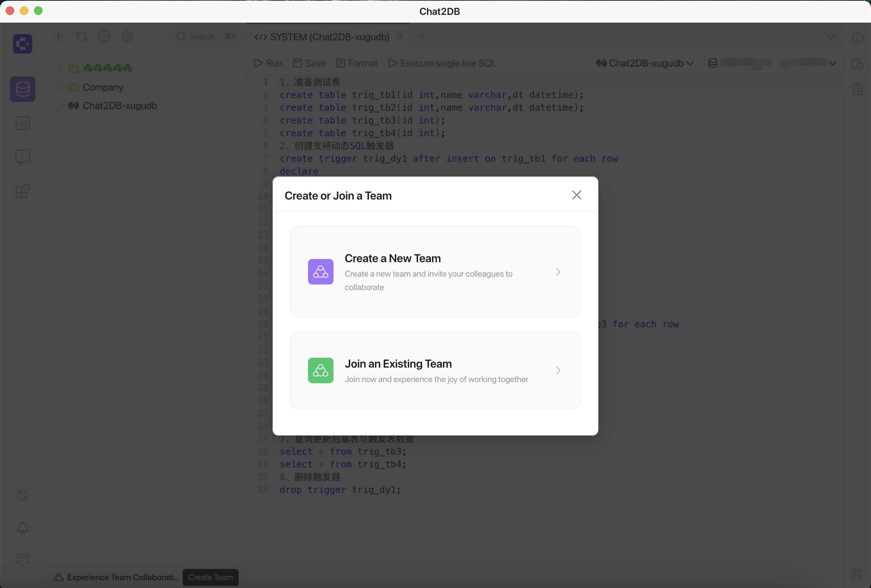Screen dimensions: 871x588
Task: Open the database connections sidebar icon
Action: click(23, 89)
